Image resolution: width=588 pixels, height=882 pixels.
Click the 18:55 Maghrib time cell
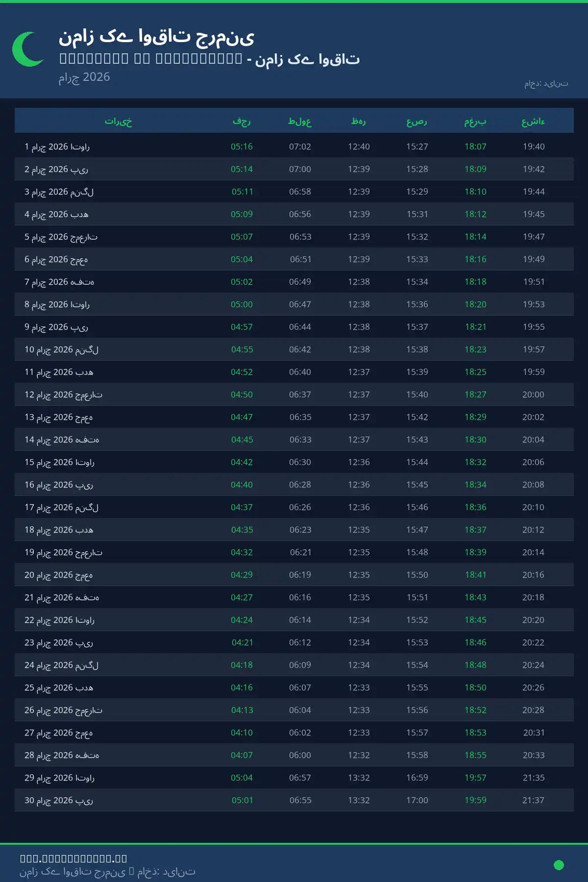[475, 755]
